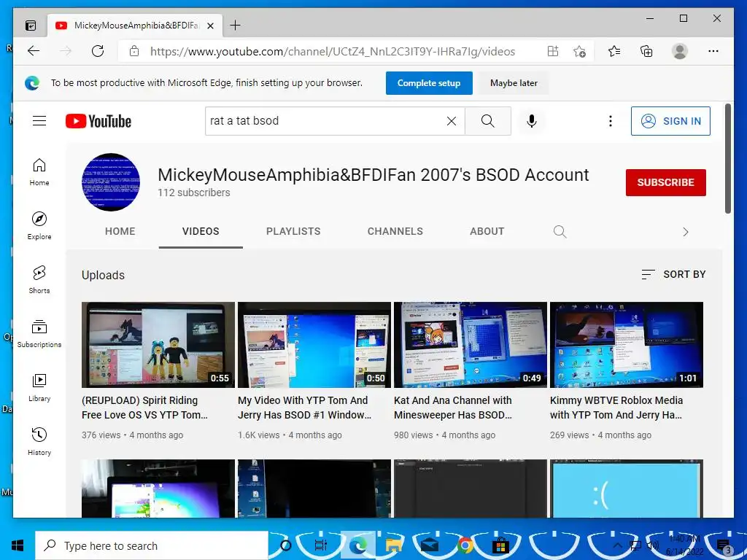Open Spirit Riding Free Love OS video title

click(x=145, y=408)
